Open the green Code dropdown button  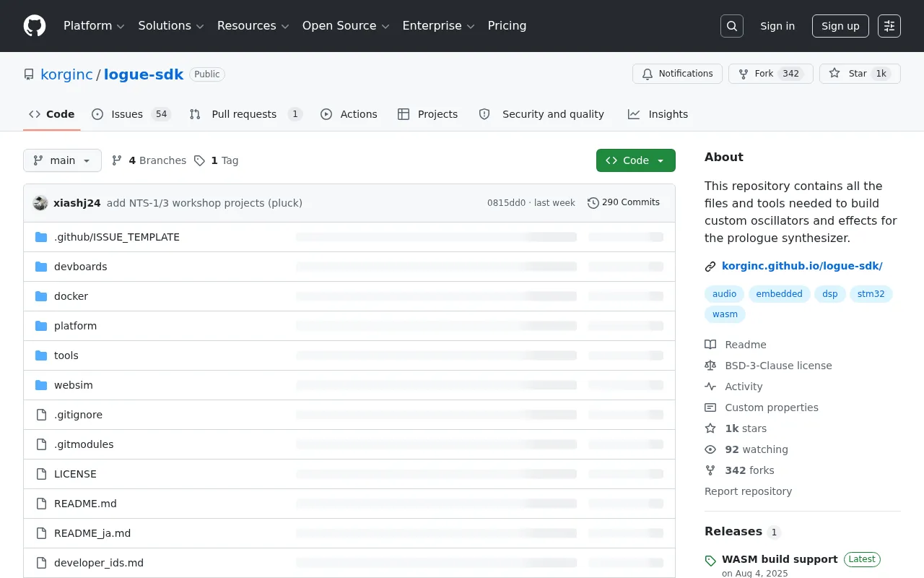point(636,160)
